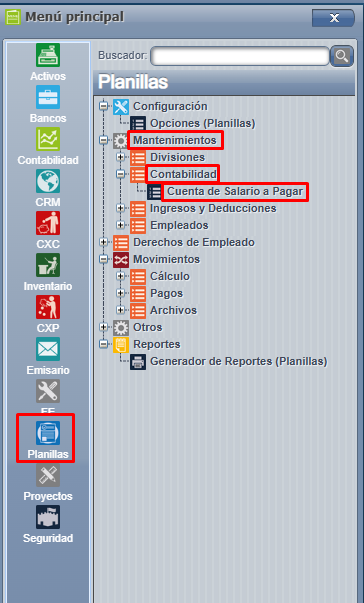Click the Divisiones orange list icon

(x=138, y=158)
